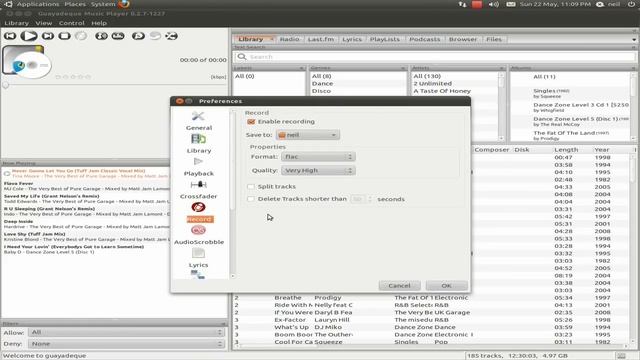Click the magnifier icon in search box

click(x=242, y=57)
